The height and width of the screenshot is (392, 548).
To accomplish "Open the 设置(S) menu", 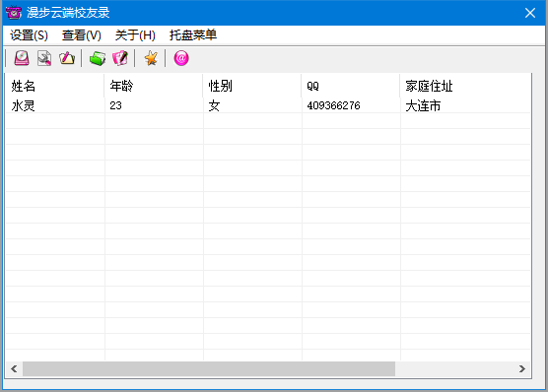I will [29, 34].
